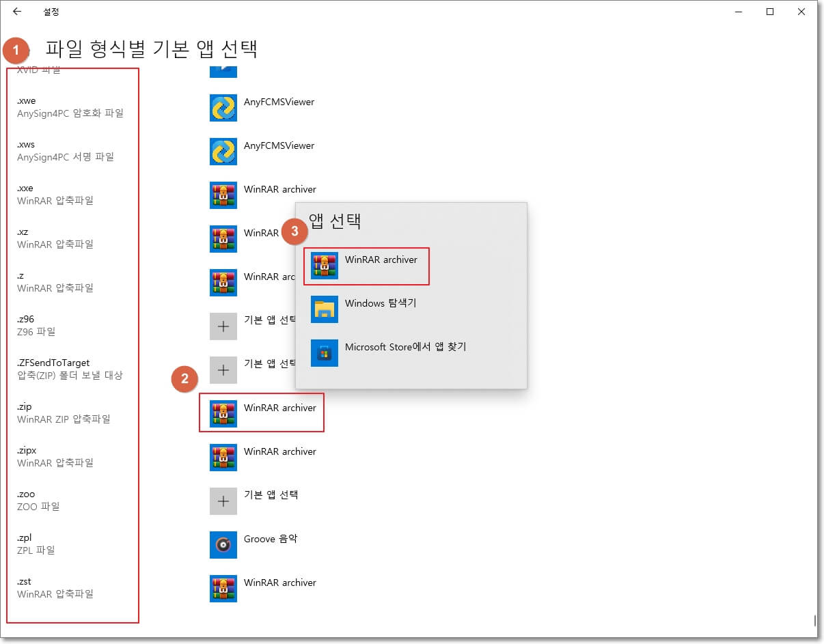Viewport: 824px width, 644px height.
Task: Click the .zst file type label
Action: [24, 582]
